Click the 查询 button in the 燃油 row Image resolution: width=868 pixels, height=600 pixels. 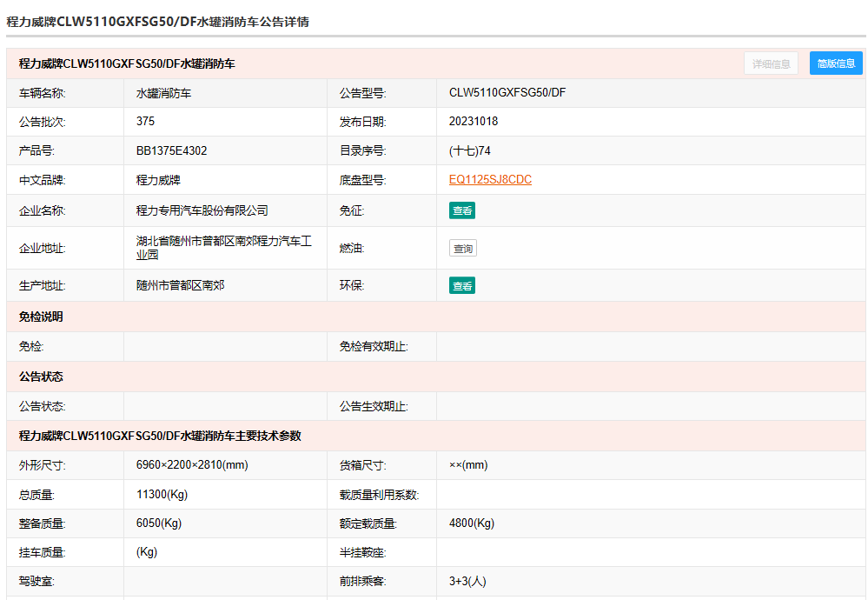[463, 248]
